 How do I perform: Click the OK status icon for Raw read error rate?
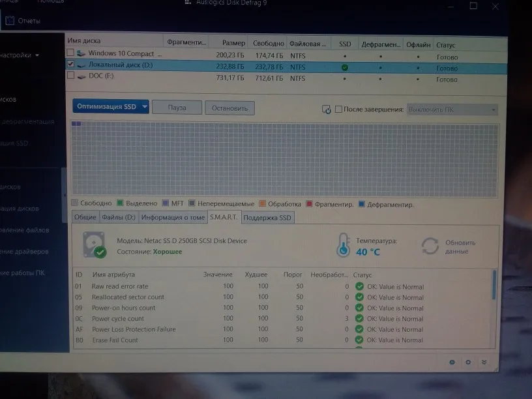point(359,286)
